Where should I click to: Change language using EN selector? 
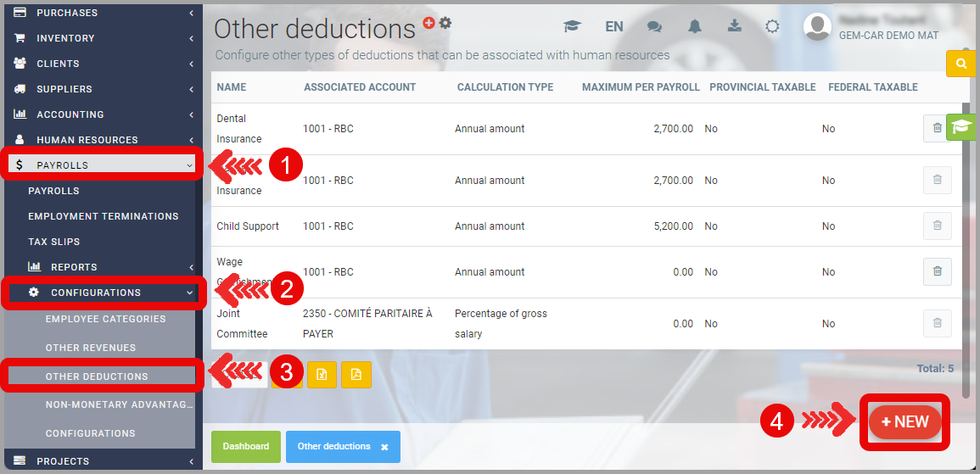tap(614, 26)
